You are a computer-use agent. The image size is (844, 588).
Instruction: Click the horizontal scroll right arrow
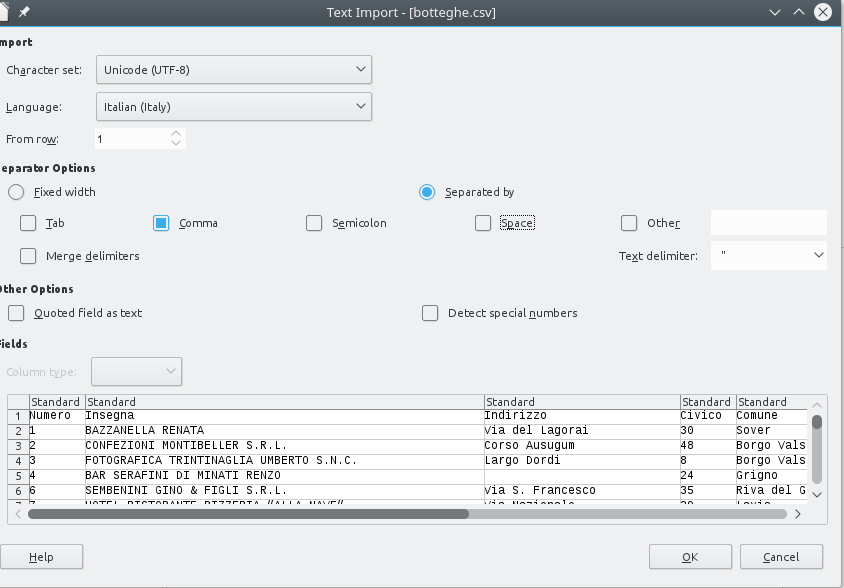(798, 514)
